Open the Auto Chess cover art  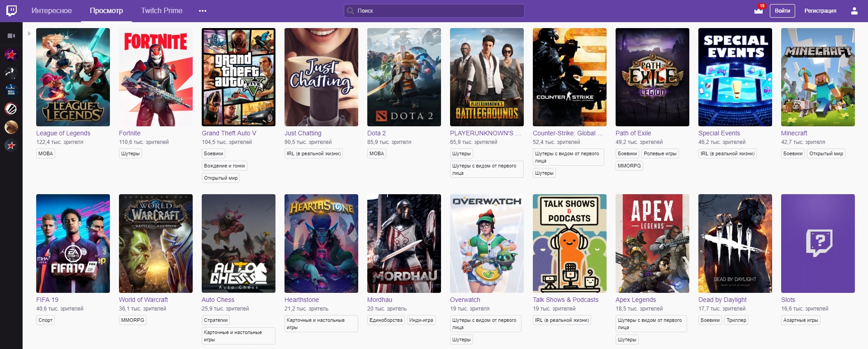pos(238,244)
